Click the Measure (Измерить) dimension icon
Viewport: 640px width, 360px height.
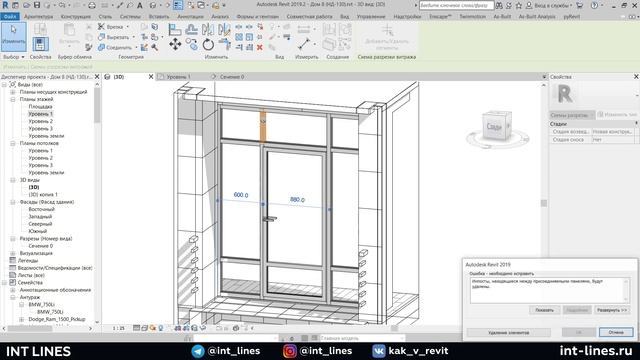point(304,44)
